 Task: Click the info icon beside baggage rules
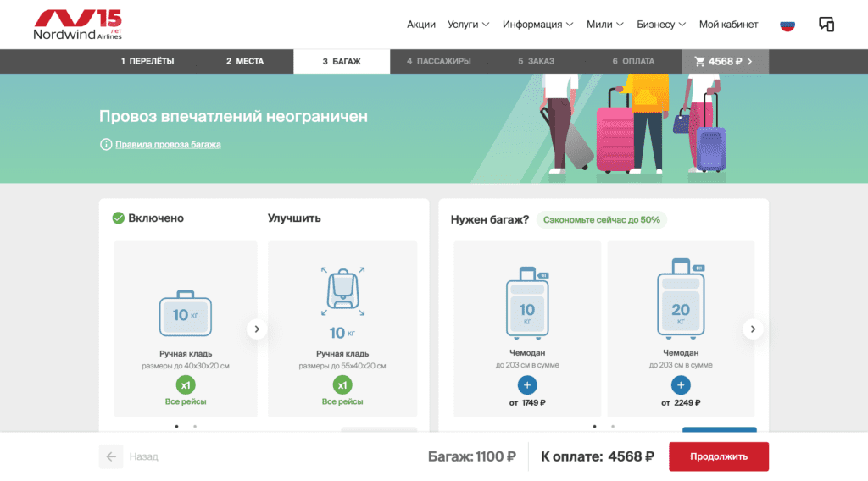[106, 144]
